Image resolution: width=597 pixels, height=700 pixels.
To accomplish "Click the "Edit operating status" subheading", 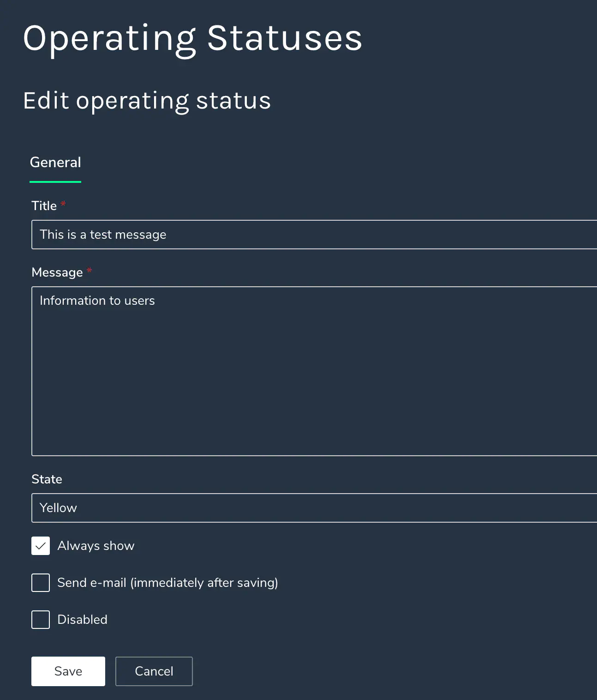I will tap(147, 101).
